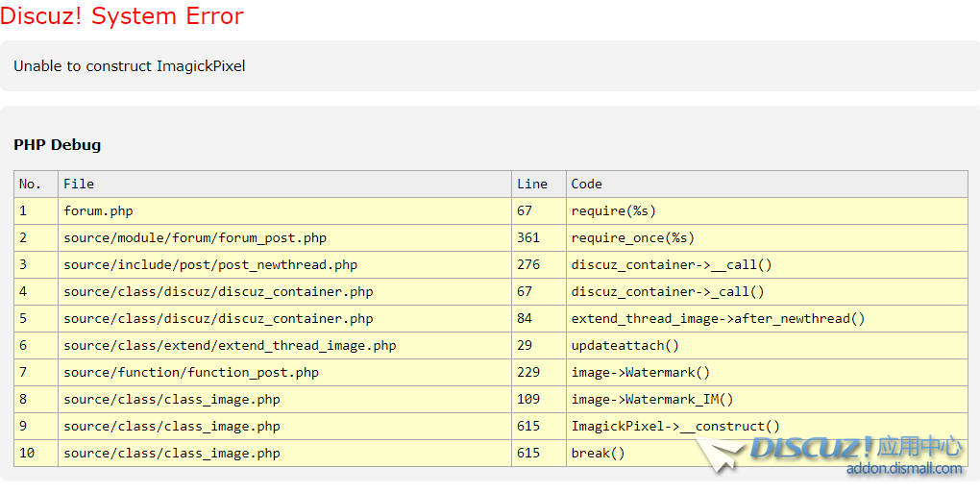Viewport: 980px width, 493px height.
Task: Click line number 84 cell
Action: [x=539, y=319]
